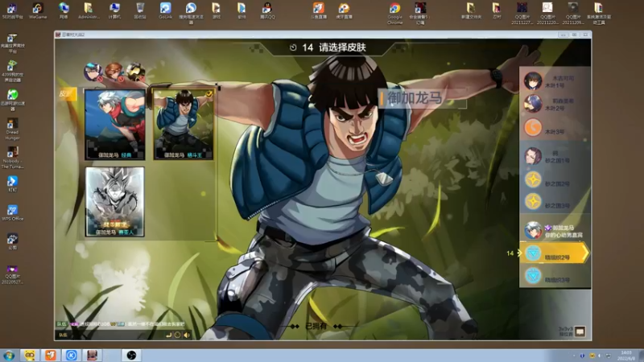The image size is (644, 362).
Task: Open the emoji icon in the chat bar
Action: pyautogui.click(x=177, y=335)
